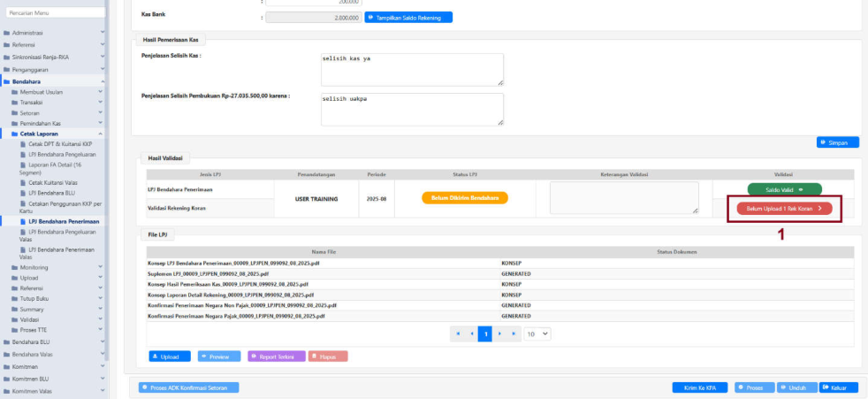
Task: Go to the next page in pagination
Action: tap(499, 334)
